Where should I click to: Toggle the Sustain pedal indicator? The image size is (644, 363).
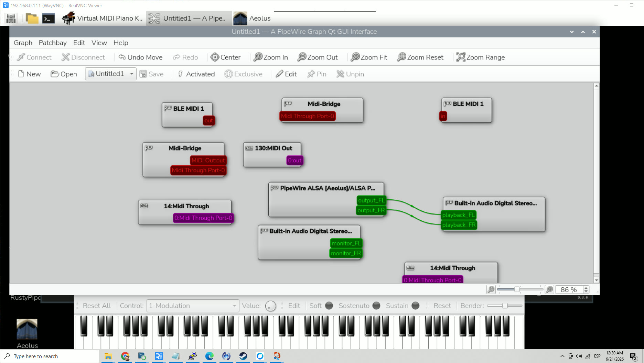[416, 306]
